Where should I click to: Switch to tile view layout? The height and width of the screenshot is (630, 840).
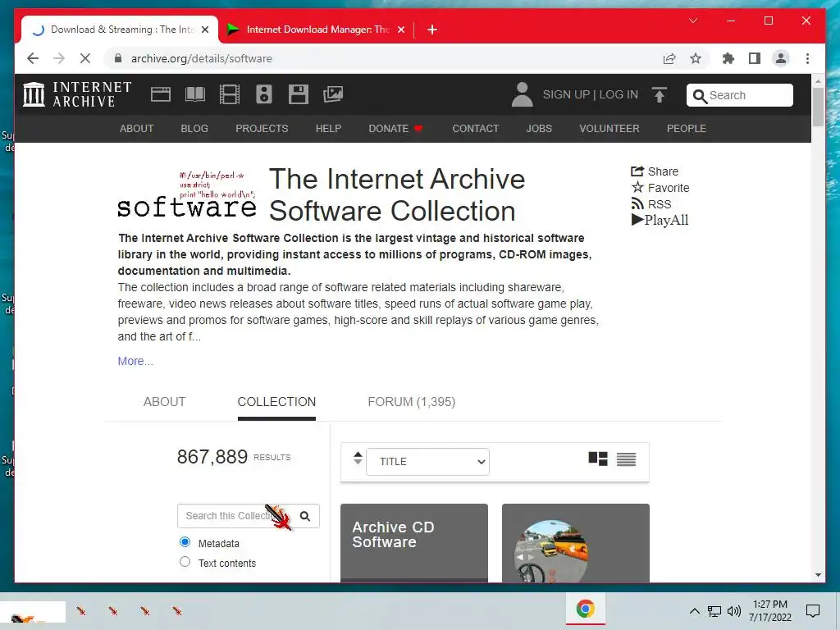(x=598, y=459)
